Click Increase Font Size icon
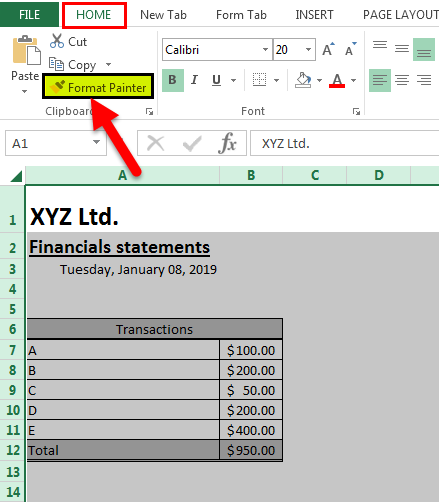Screen dimensions: 439x502 point(328,49)
